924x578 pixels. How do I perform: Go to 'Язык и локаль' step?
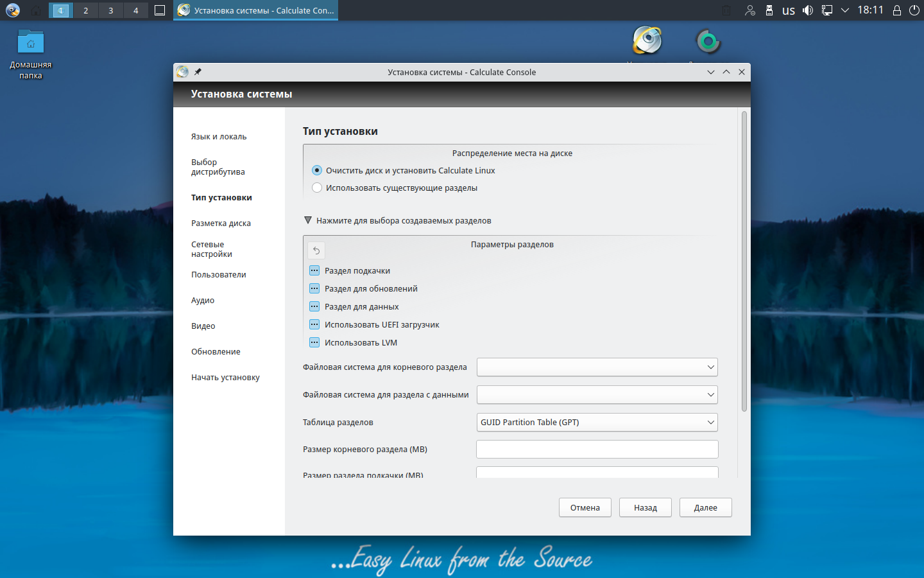click(x=219, y=136)
